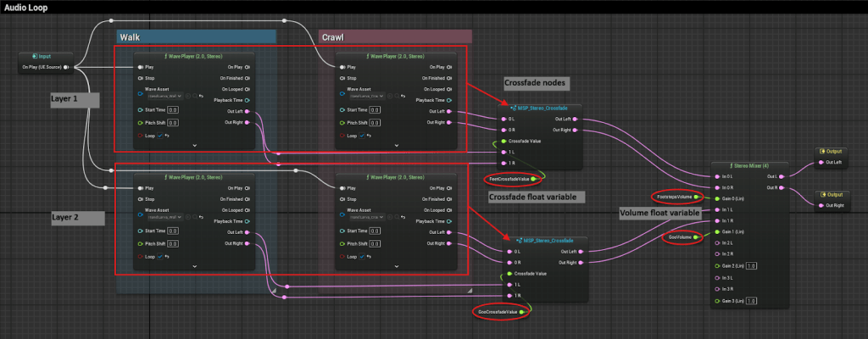Expand the Layer 2 Walk Wave Player node chevron
868x339 pixels.
coord(195,266)
